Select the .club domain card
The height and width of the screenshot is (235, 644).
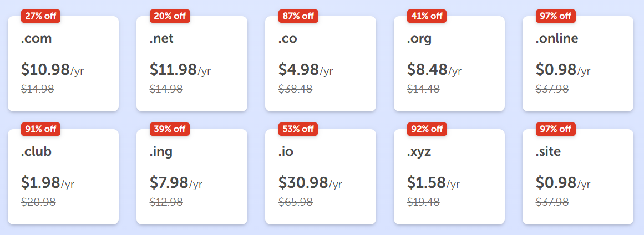63,177
